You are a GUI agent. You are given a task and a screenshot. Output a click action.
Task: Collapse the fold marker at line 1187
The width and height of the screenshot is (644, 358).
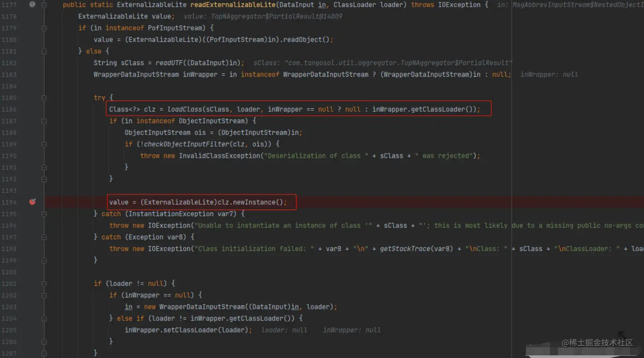(44, 121)
